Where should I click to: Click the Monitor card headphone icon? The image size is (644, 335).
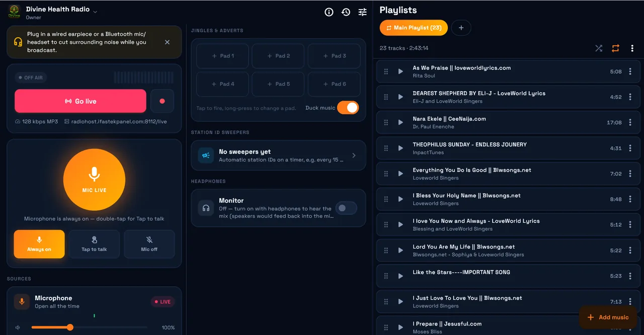(x=206, y=208)
